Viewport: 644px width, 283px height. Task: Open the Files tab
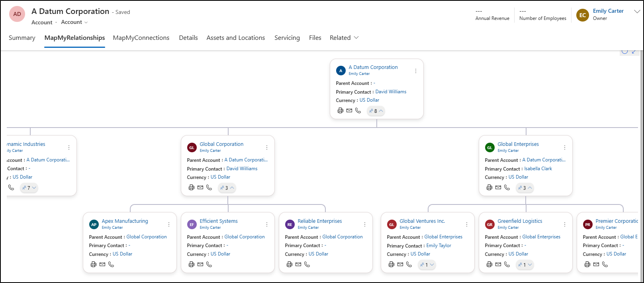coord(315,38)
